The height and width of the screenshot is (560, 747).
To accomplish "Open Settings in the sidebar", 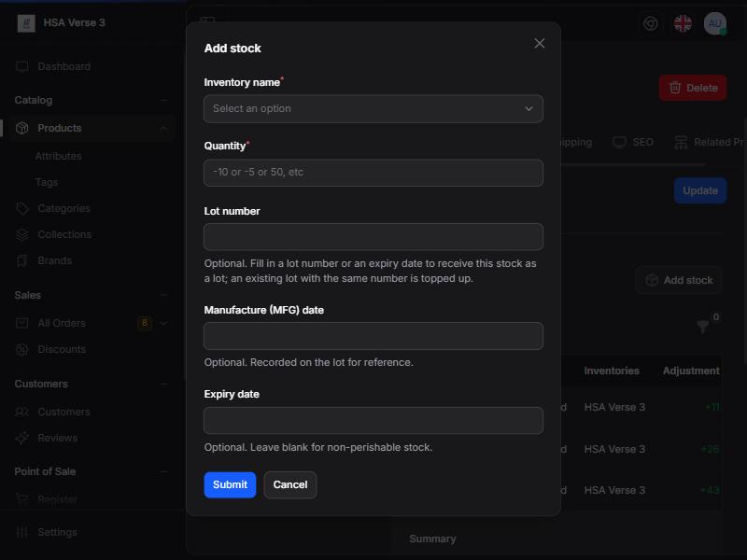I will (57, 532).
